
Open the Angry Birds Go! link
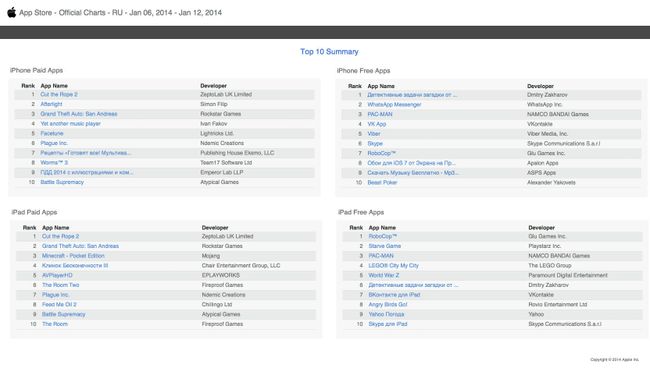[x=388, y=305]
